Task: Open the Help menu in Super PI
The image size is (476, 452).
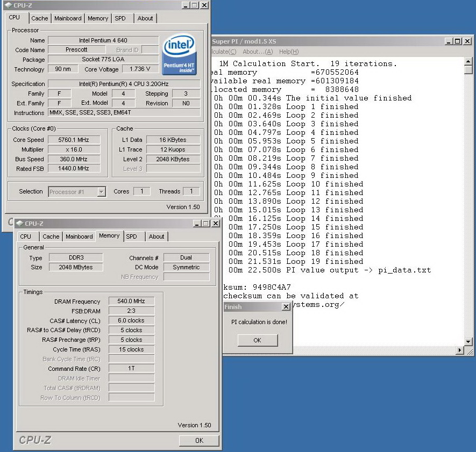Action: (289, 52)
